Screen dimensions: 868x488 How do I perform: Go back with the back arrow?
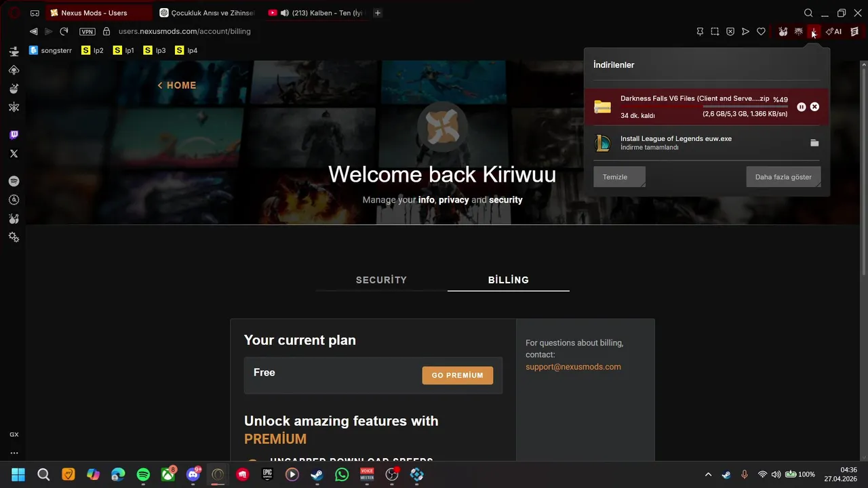click(33, 31)
